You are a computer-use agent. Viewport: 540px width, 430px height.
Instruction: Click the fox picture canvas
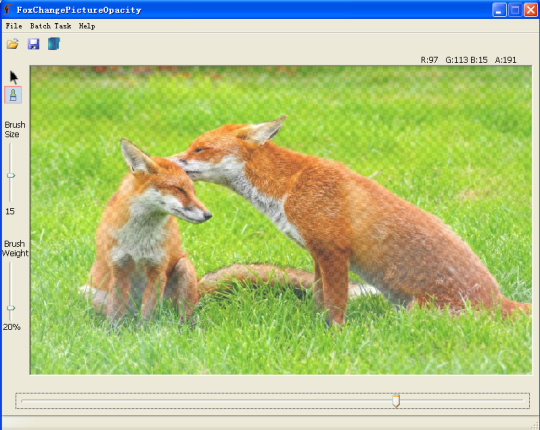coord(281,220)
